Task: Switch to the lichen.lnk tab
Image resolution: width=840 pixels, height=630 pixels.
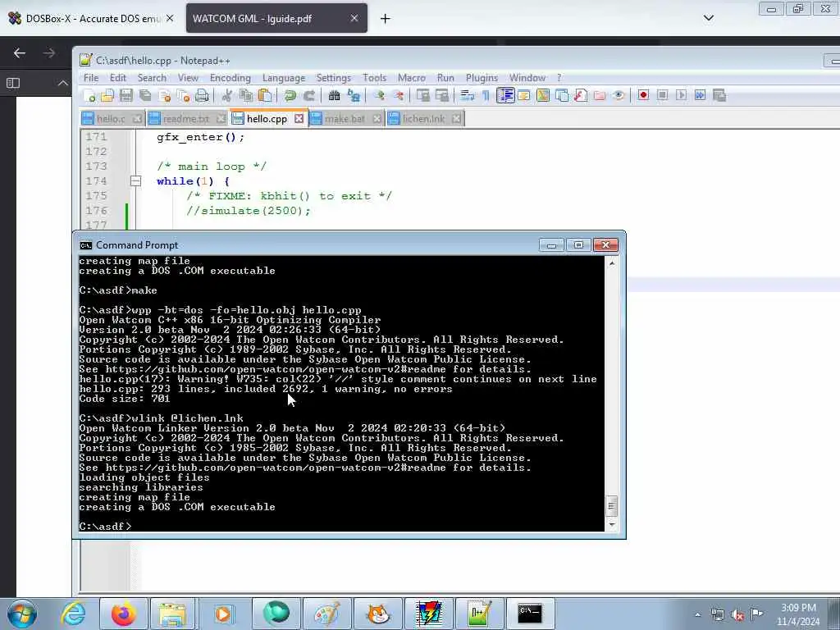Action: [x=423, y=118]
